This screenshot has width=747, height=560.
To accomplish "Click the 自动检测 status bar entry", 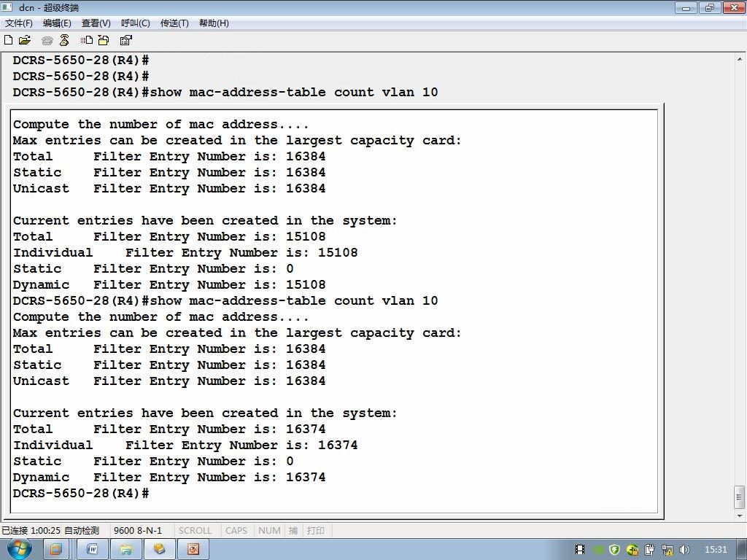I will [x=82, y=531].
